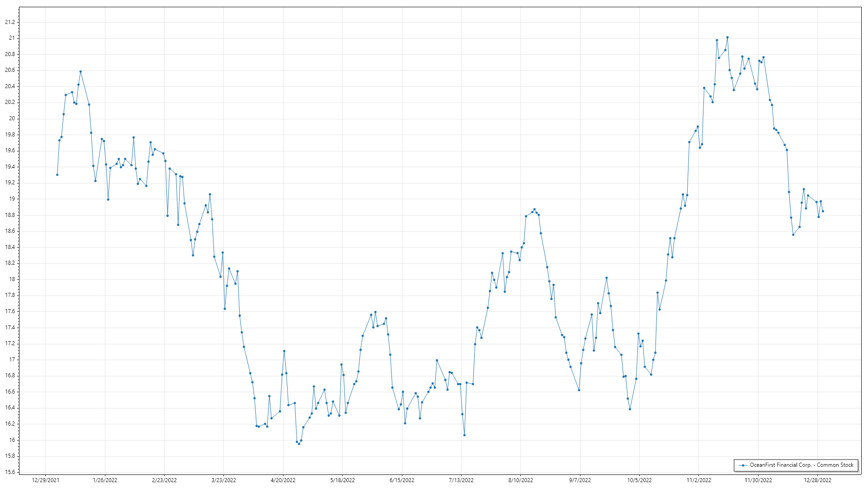Screen dimensions: 868x488
Task: Click the 12/29/2021 x-axis date label
Action: (x=46, y=480)
